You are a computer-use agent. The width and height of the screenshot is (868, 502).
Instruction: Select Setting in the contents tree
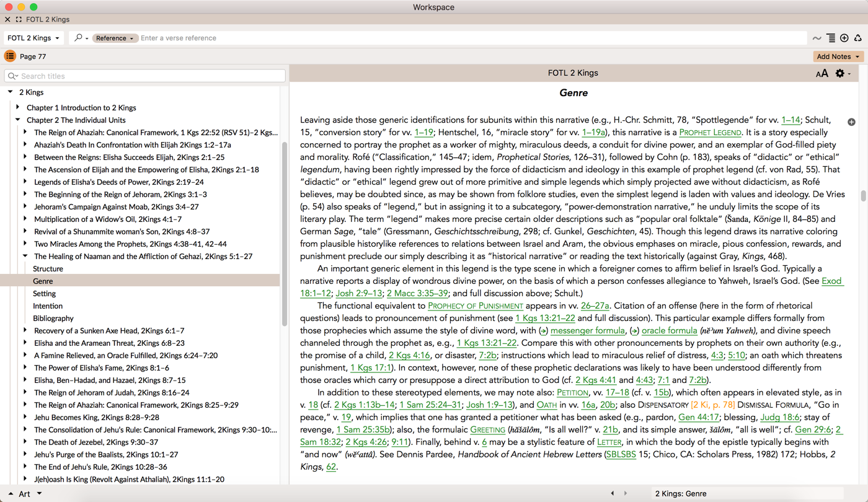[x=44, y=294]
